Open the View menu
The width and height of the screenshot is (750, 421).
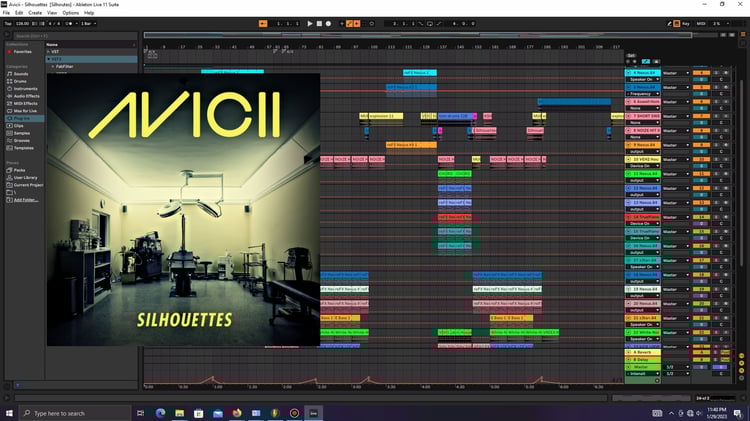pyautogui.click(x=52, y=13)
